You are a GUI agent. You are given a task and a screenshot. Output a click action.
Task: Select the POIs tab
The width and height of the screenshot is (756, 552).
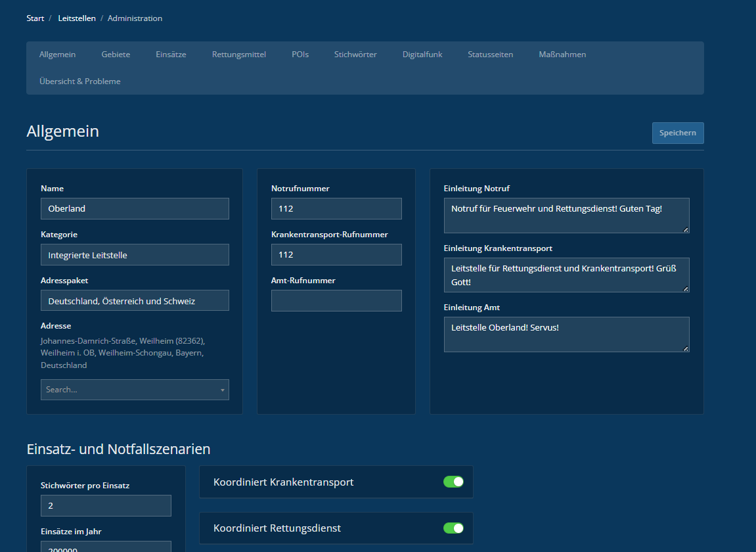[300, 55]
